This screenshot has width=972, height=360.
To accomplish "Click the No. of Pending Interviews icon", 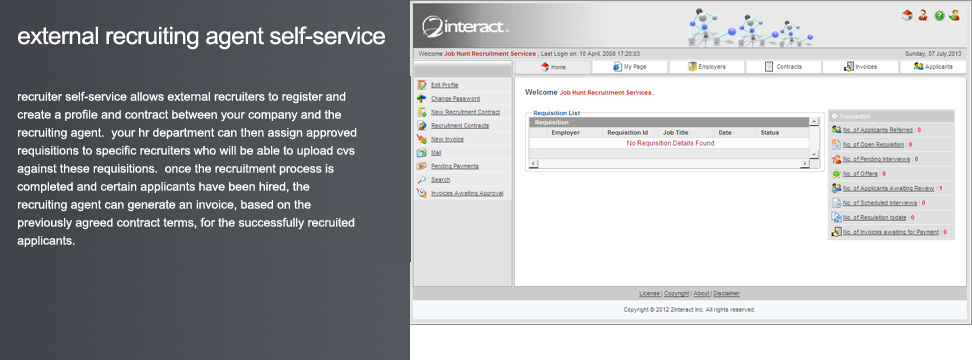I will coord(836,159).
